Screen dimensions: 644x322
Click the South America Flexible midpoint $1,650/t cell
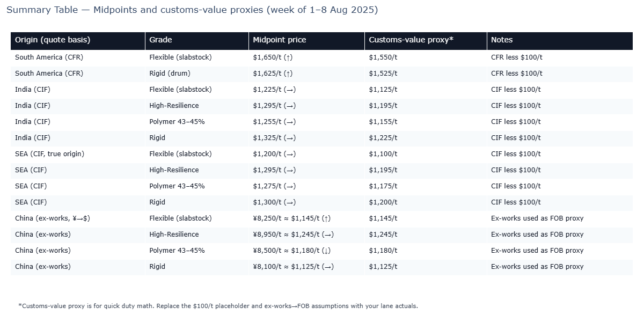(x=273, y=57)
